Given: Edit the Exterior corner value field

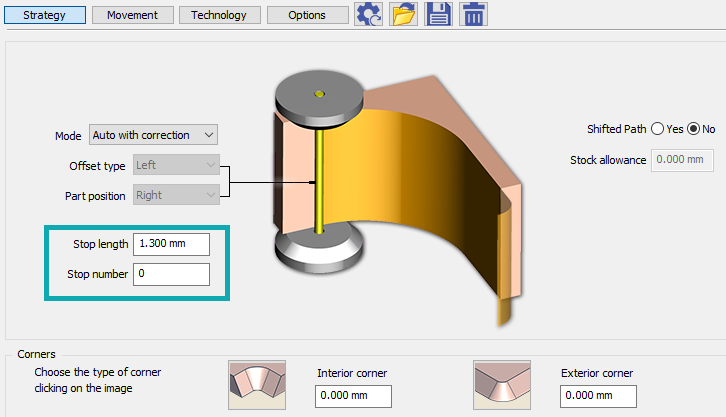Looking at the screenshot, I should click(599, 396).
